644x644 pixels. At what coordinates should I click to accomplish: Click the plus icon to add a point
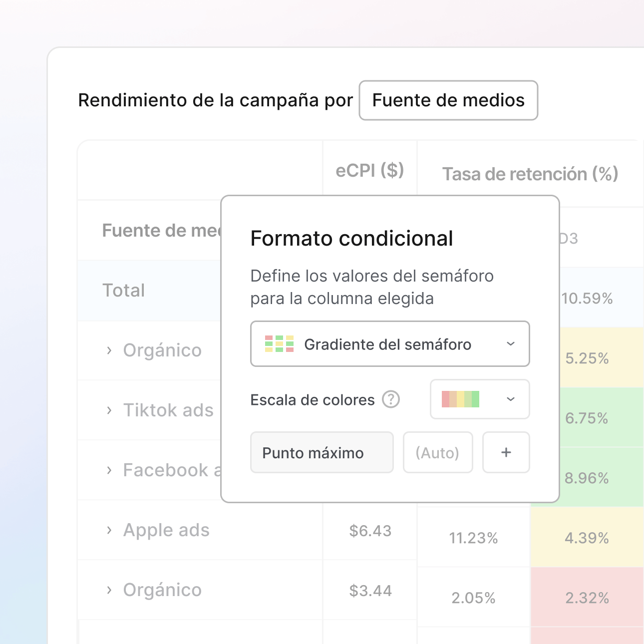(506, 452)
